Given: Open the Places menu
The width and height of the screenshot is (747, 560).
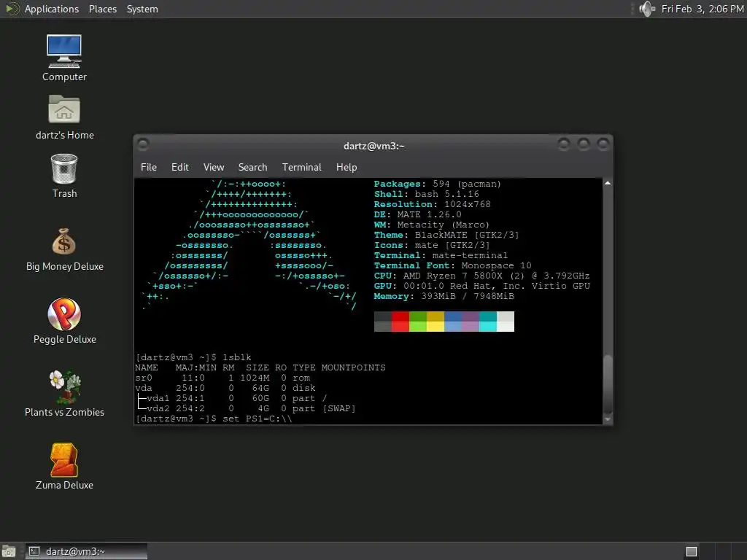Looking at the screenshot, I should click(x=103, y=9).
